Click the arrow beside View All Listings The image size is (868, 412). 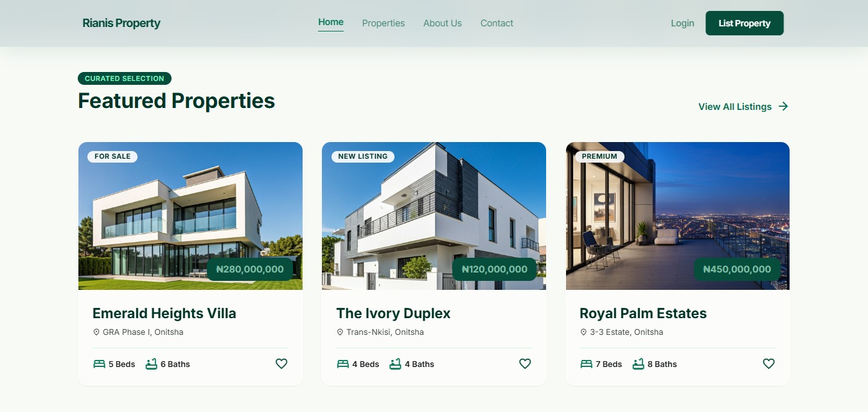783,107
